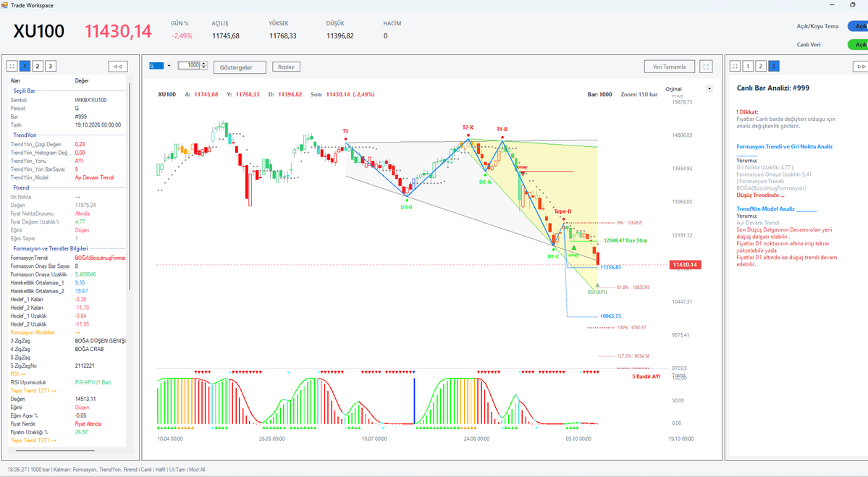Switch to tab 2 in the right panel
Image resolution: width=868 pixels, height=477 pixels.
[761, 67]
